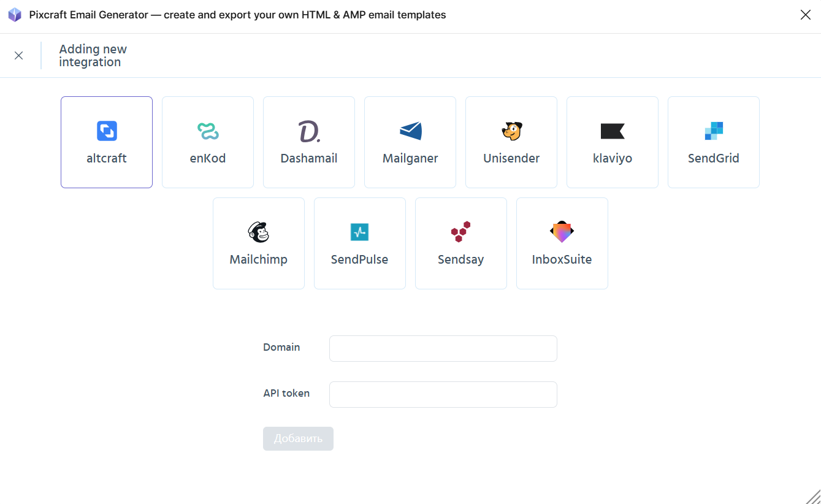Select the Mailganer envelope icon
The image size is (821, 504).
click(x=410, y=131)
